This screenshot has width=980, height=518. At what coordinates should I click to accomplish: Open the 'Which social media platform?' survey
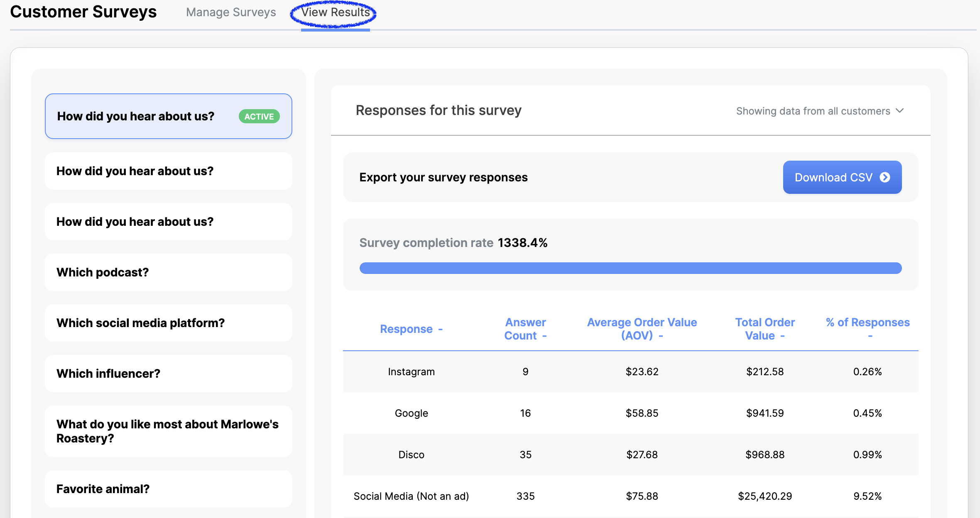169,323
